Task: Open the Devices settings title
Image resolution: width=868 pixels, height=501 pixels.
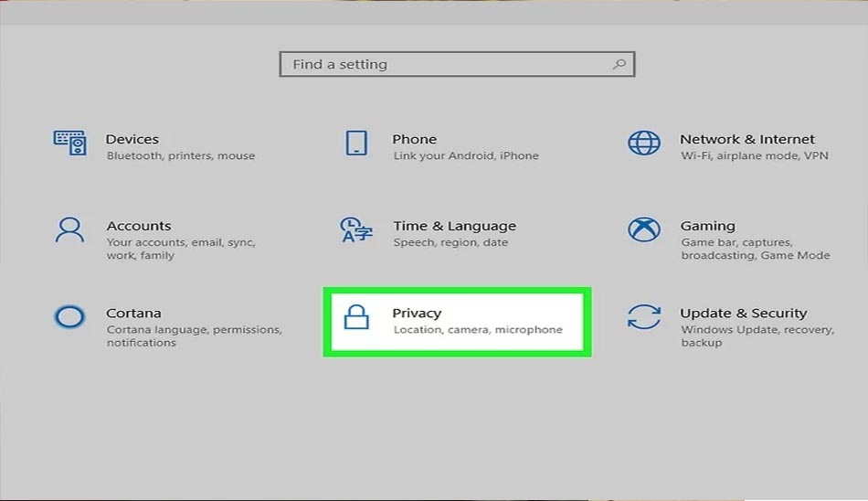Action: tap(132, 139)
